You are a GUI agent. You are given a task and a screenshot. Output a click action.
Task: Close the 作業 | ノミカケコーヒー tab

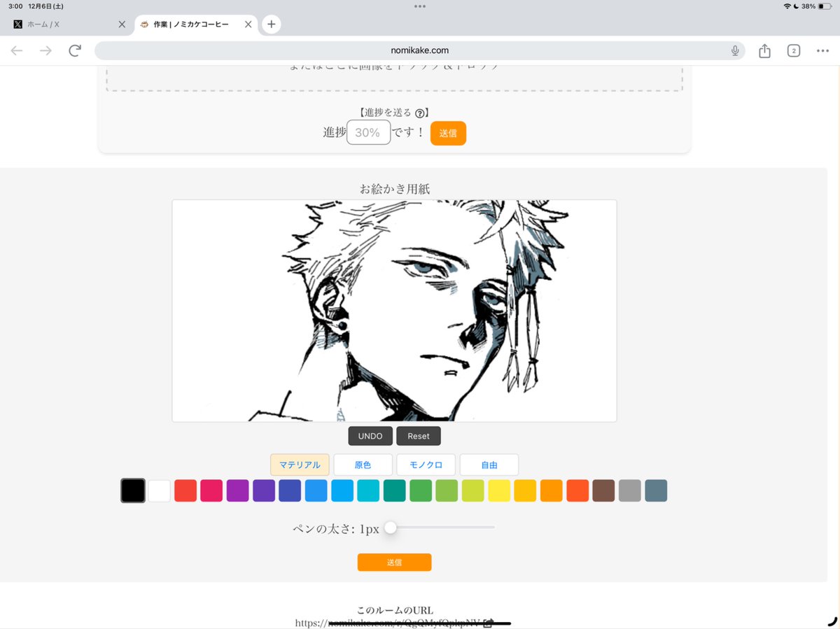(x=248, y=24)
